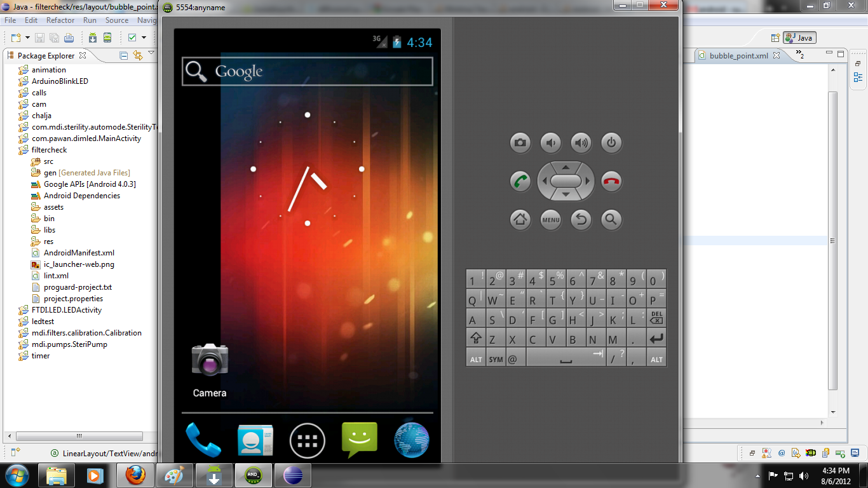This screenshot has height=488, width=868.
Task: Click the red end call button
Action: (611, 181)
